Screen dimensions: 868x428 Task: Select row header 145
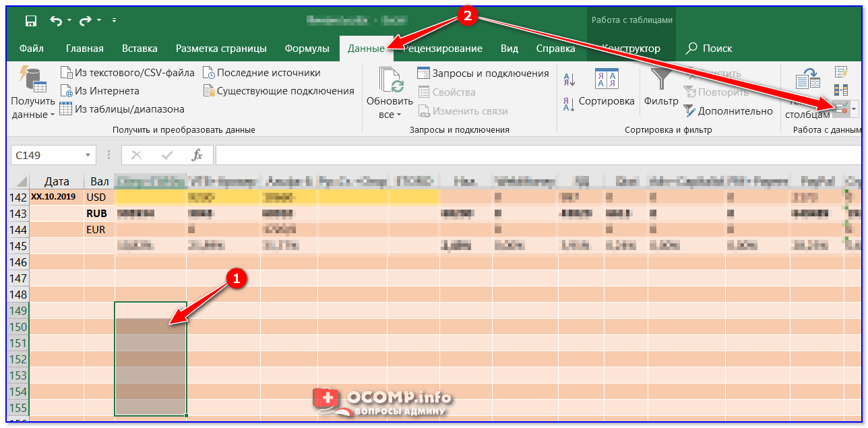pyautogui.click(x=18, y=246)
